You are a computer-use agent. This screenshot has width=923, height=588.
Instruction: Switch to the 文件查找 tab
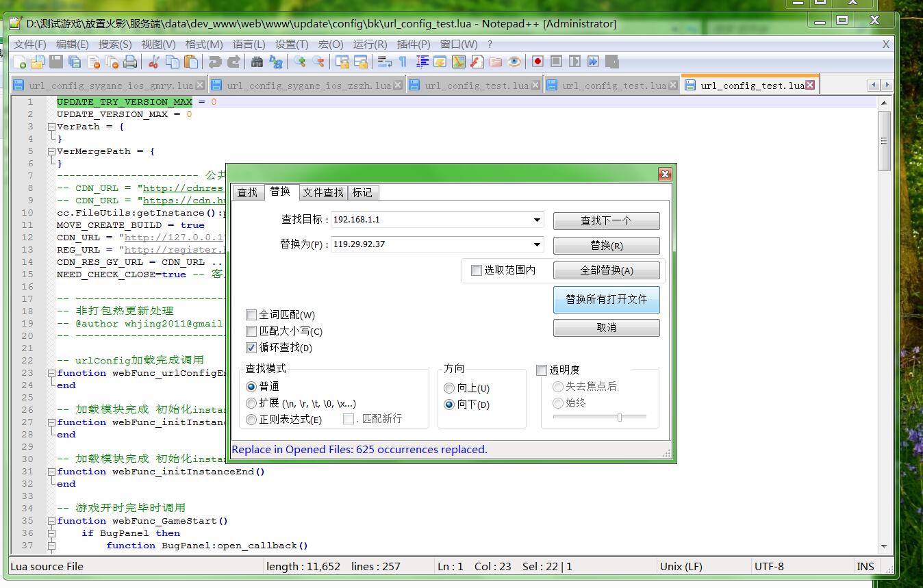tap(323, 193)
